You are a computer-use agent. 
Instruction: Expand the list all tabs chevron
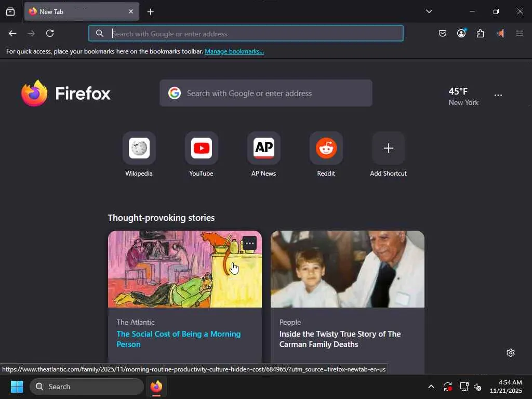[x=429, y=11]
